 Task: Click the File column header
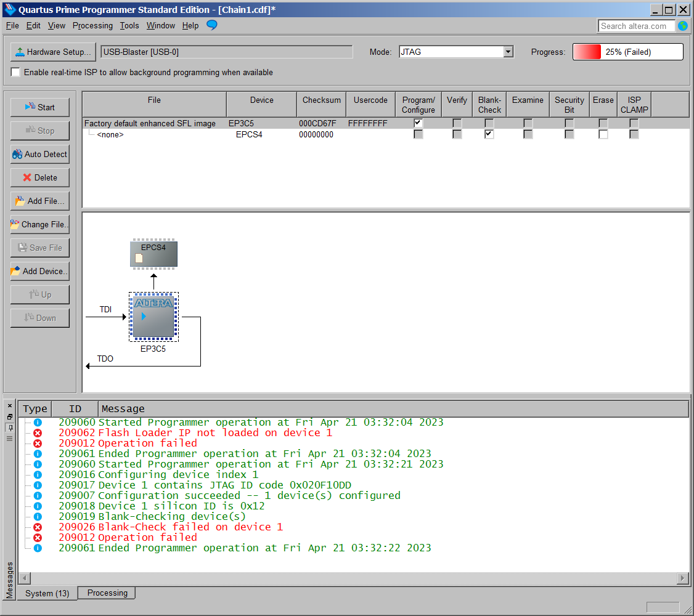(155, 104)
